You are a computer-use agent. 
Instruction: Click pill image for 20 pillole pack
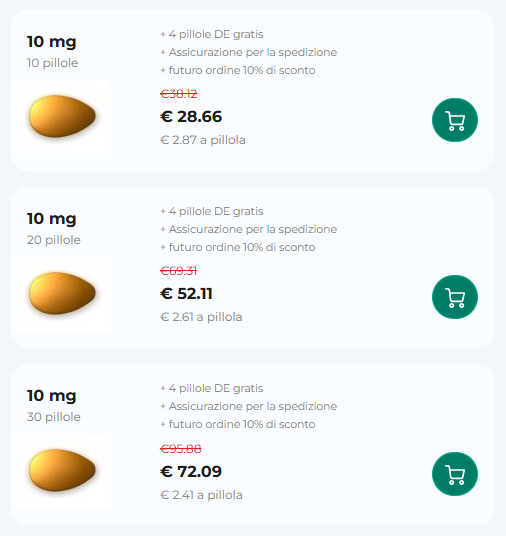pyautogui.click(x=62, y=294)
